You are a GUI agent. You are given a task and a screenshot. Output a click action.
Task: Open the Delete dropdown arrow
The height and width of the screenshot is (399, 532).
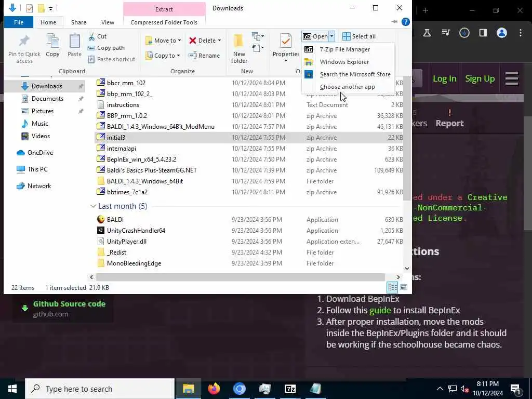tap(219, 41)
